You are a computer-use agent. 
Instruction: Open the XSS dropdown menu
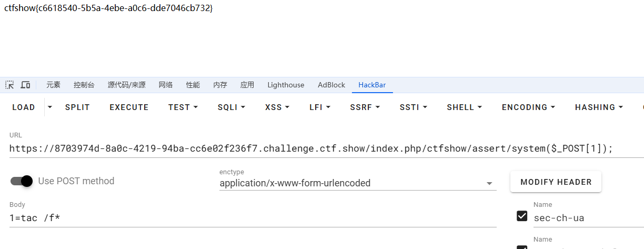(x=277, y=107)
